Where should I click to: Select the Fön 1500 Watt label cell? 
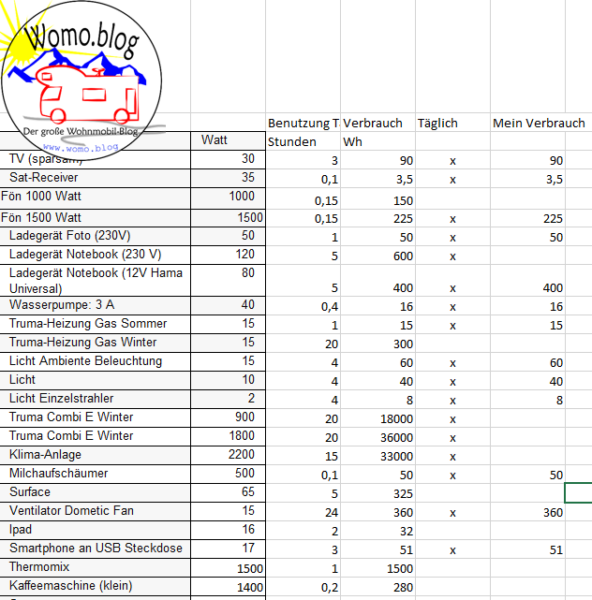pyautogui.click(x=95, y=218)
